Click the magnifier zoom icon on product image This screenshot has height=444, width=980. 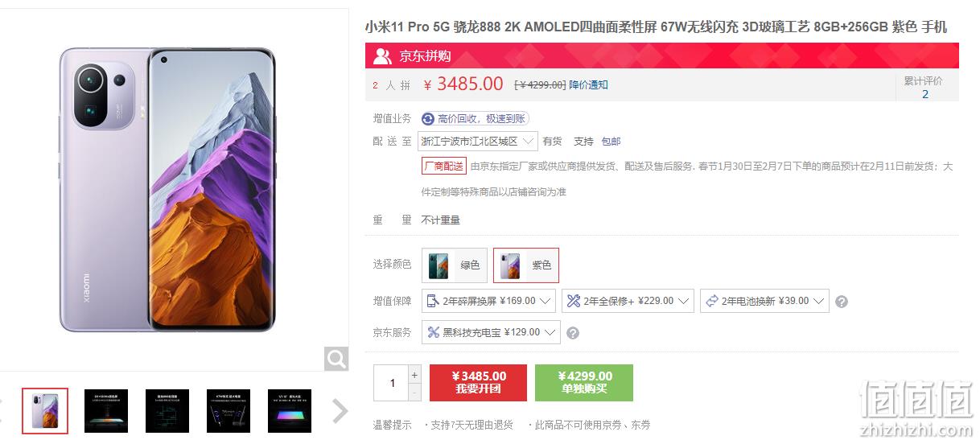pyautogui.click(x=336, y=359)
